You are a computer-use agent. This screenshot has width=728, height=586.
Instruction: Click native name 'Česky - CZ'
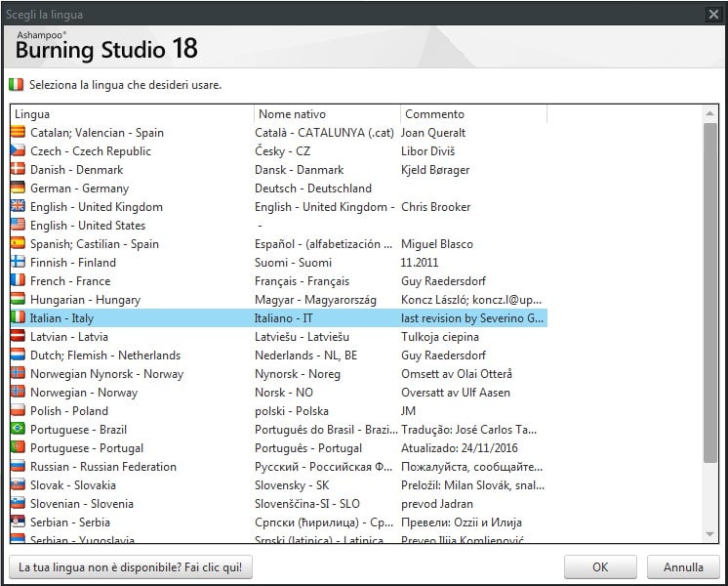(282, 151)
